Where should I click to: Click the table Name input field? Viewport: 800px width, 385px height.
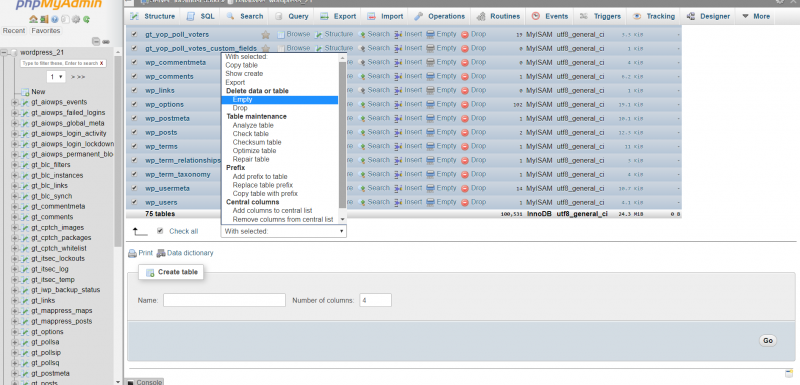pos(224,300)
